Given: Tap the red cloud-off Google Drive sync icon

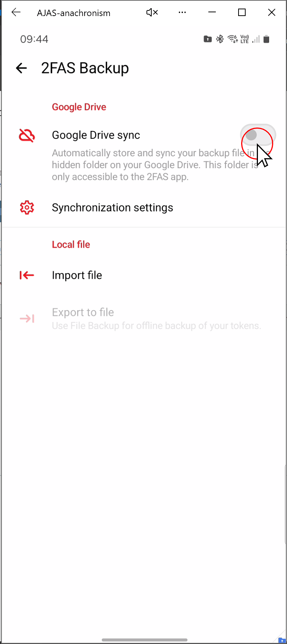Looking at the screenshot, I should click(x=27, y=136).
